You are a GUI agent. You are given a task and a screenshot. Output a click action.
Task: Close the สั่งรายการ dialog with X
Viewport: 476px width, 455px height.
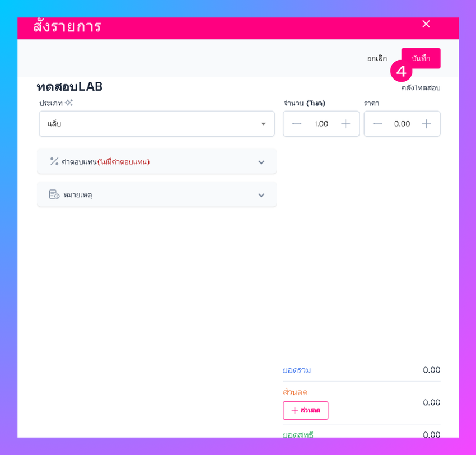426,24
